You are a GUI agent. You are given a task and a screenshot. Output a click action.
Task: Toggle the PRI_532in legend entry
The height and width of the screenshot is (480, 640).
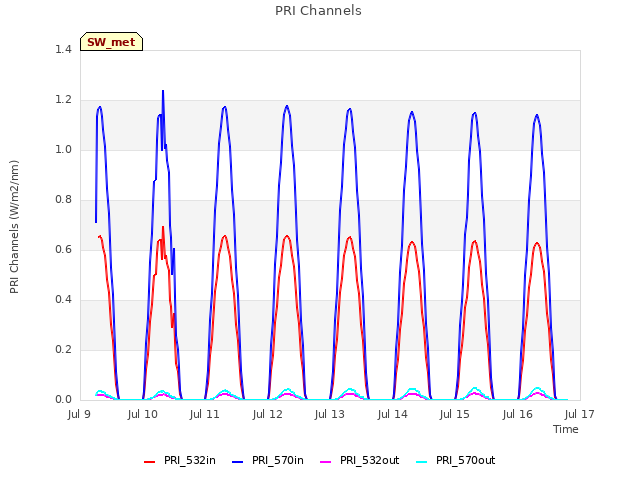[x=180, y=461]
